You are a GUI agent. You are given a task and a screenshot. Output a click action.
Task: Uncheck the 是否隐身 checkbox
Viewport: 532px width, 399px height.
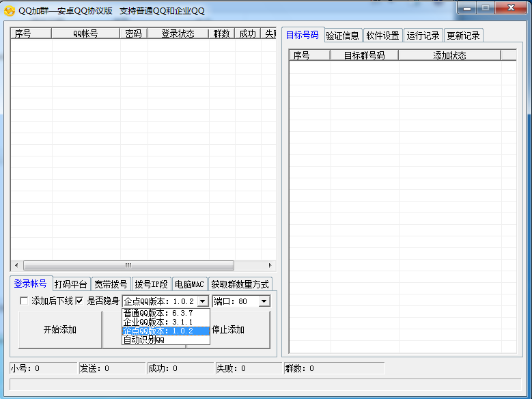79,301
